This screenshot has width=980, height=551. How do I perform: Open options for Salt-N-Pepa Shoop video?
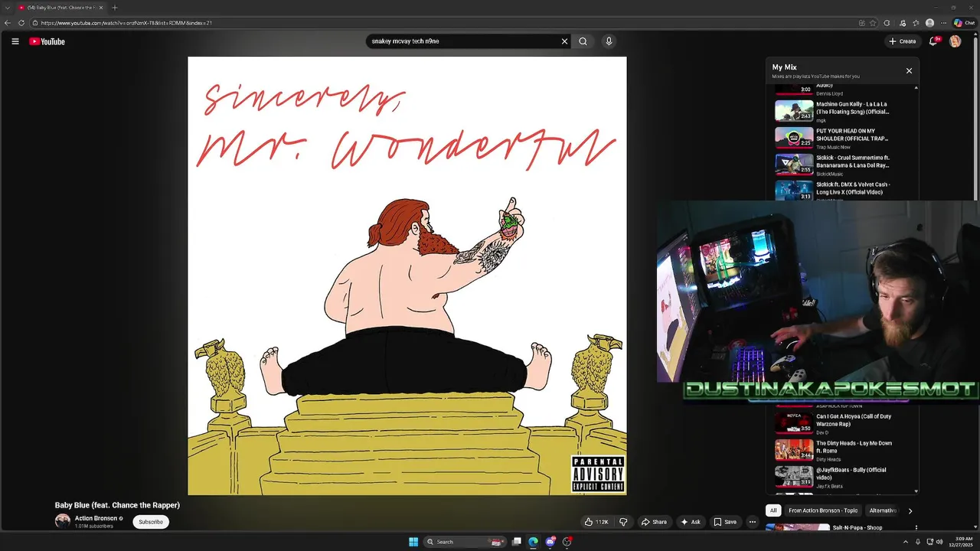pos(916,528)
